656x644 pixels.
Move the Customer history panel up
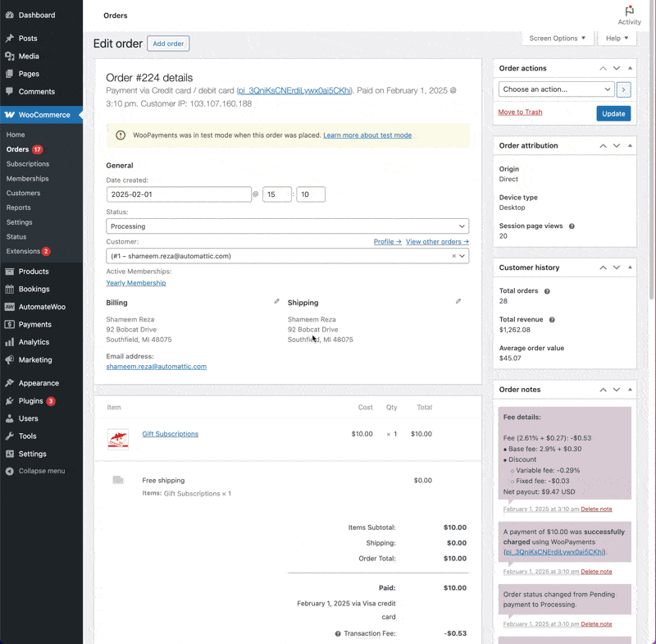603,267
